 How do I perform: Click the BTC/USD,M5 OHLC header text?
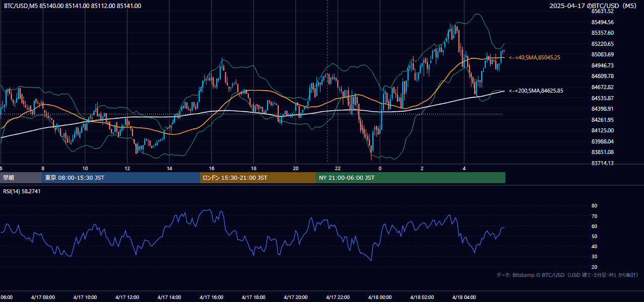point(73,6)
